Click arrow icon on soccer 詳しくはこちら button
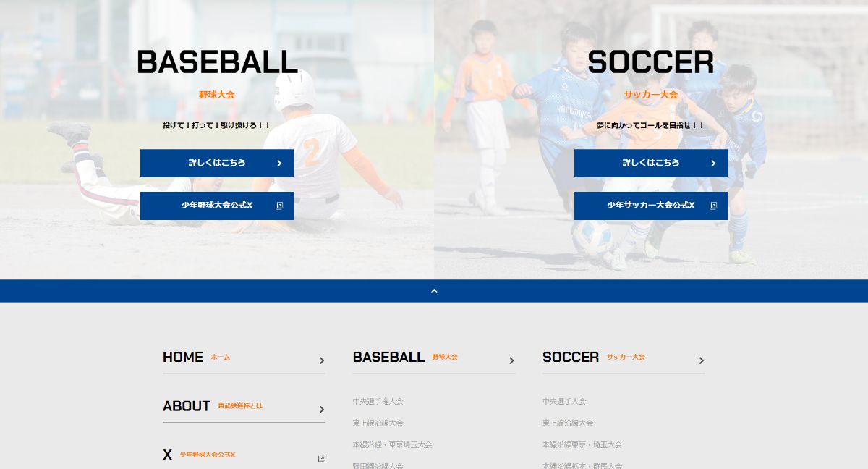 click(713, 164)
